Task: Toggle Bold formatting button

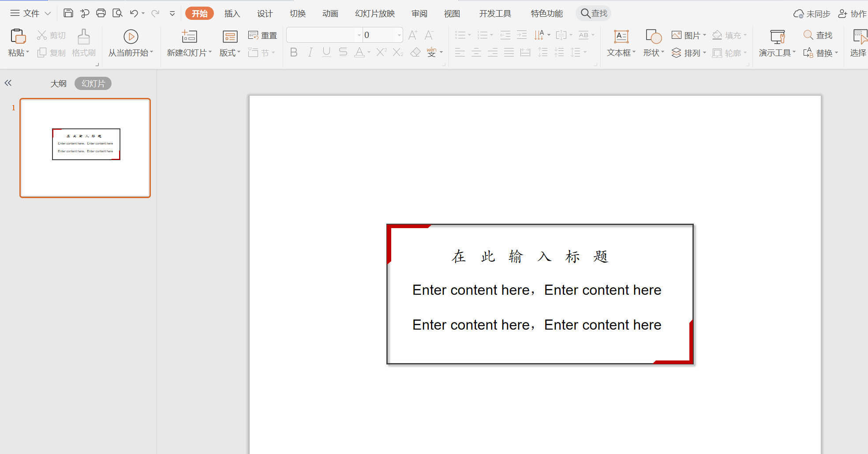Action: tap(294, 53)
